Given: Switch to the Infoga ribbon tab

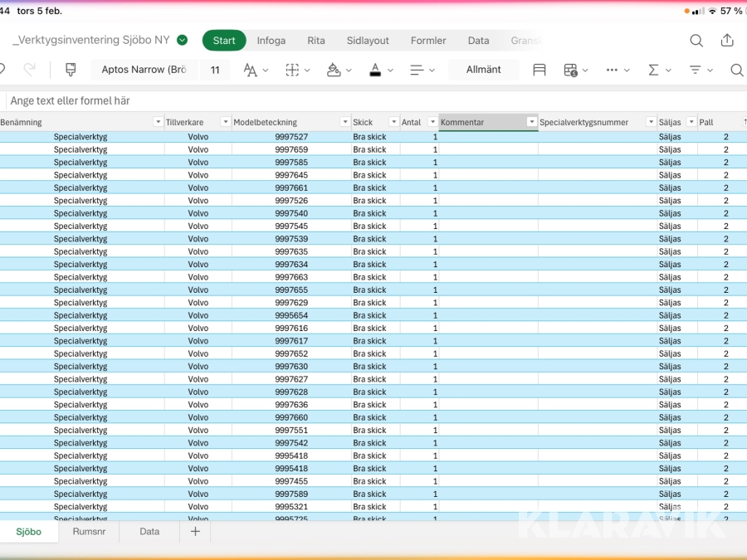Looking at the screenshot, I should [x=271, y=41].
